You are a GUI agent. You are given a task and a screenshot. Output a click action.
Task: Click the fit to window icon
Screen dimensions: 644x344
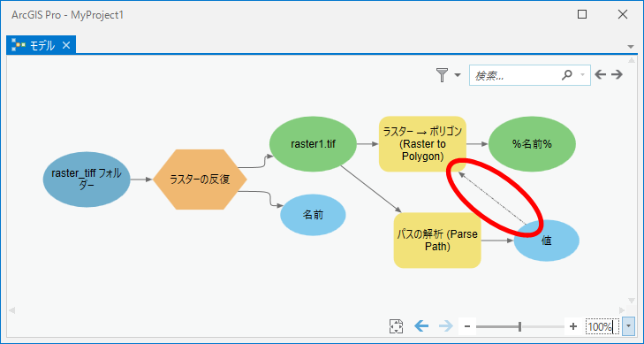[396, 326]
